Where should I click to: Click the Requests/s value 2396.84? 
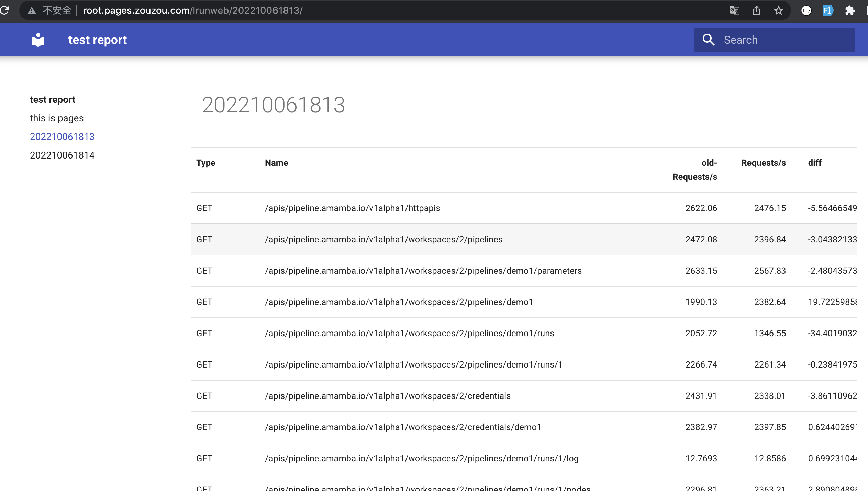(770, 239)
